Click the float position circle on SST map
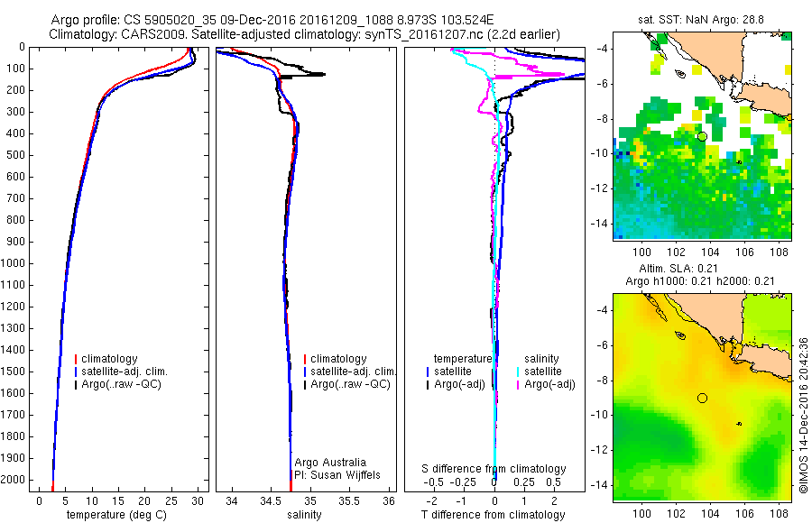This screenshot has height=523, width=812. pos(702,137)
